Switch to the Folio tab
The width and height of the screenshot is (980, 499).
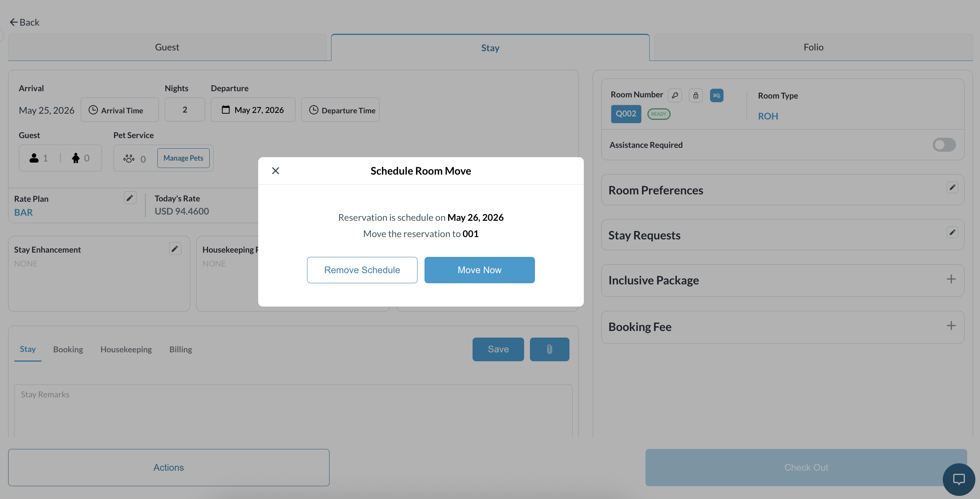coord(814,47)
